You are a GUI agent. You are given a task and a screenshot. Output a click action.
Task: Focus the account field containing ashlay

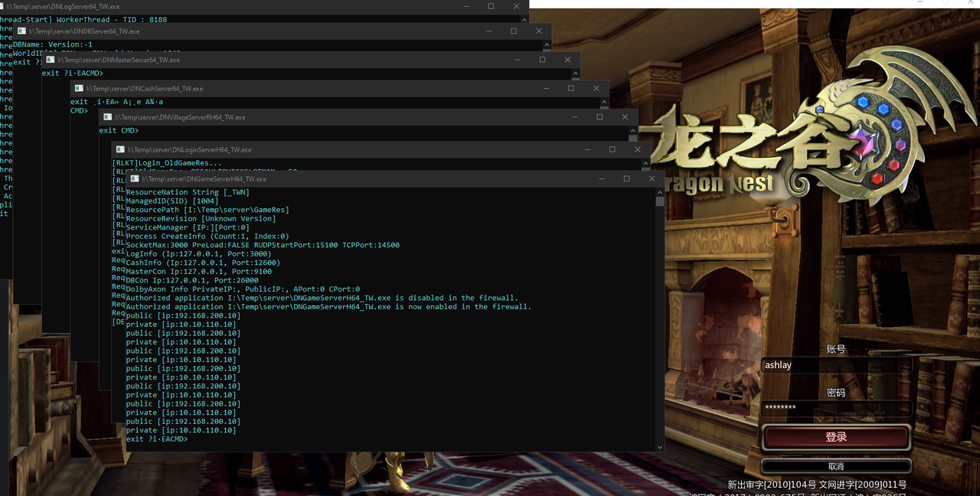tap(836, 366)
